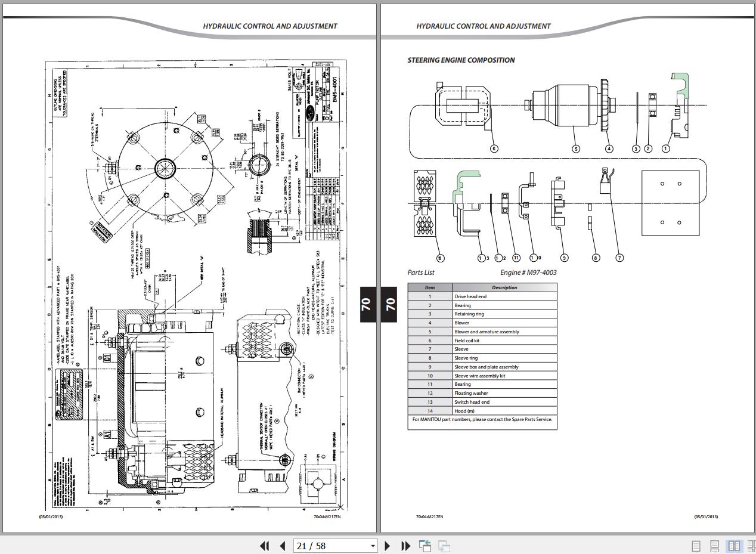Open the page number dropdown arrow
Image resolution: width=756 pixels, height=554 pixels.
pyautogui.click(x=373, y=546)
